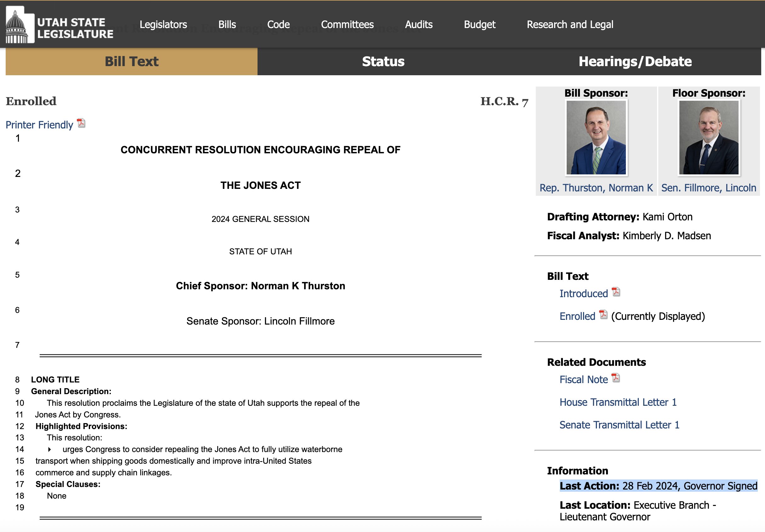This screenshot has width=765, height=532.
Task: Open PDF icon beside Introduced bill text
Action: click(616, 292)
